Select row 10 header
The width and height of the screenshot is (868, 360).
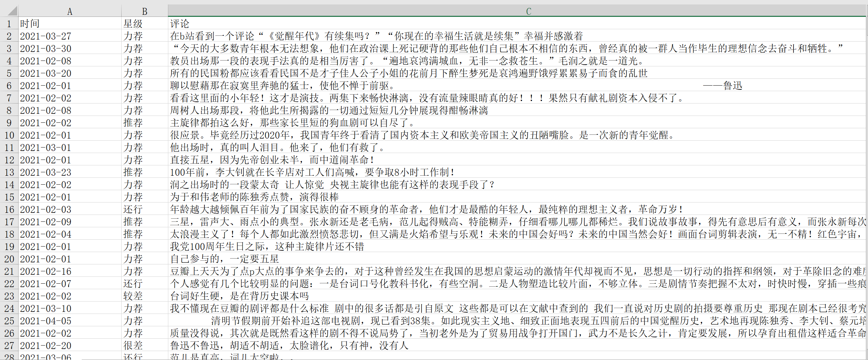point(9,135)
